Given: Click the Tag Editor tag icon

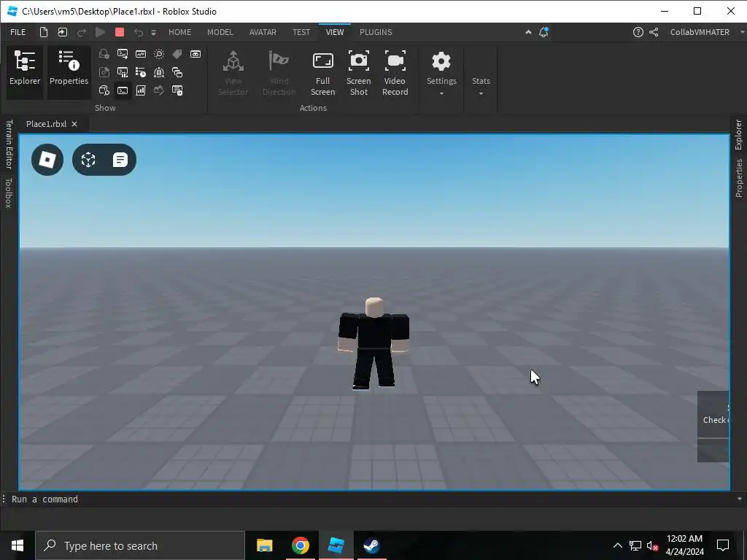Looking at the screenshot, I should (177, 54).
